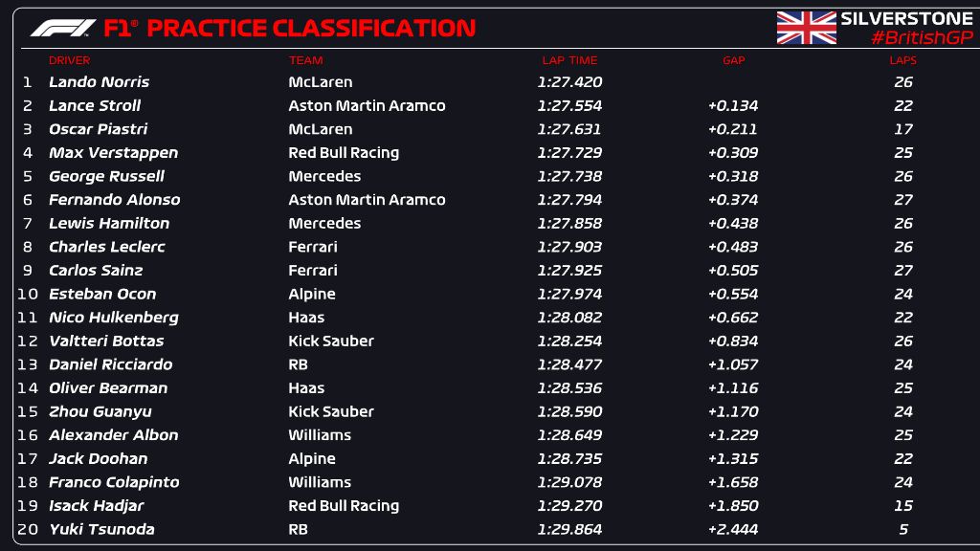Image resolution: width=980 pixels, height=551 pixels.
Task: Click Max Verstappen's name
Action: [113, 153]
